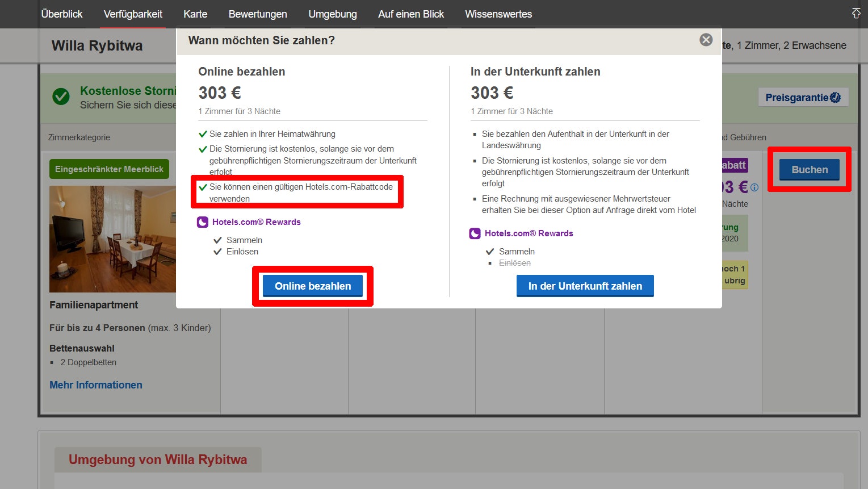Click the green checkmark beside the Heimatwährung line
This screenshot has height=489, width=868.
point(202,133)
